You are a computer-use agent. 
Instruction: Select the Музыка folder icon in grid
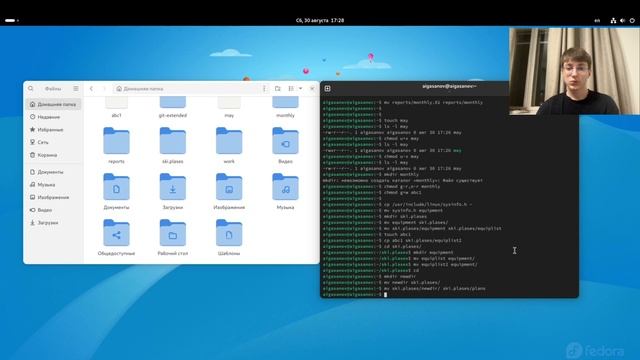point(285,187)
